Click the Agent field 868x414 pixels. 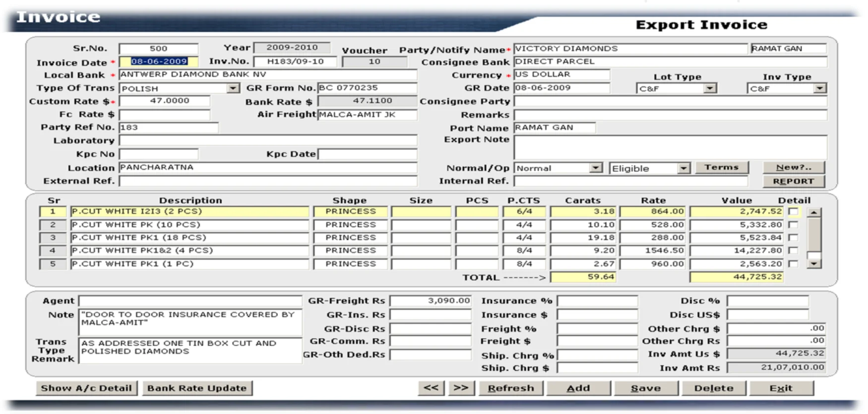pyautogui.click(x=190, y=301)
